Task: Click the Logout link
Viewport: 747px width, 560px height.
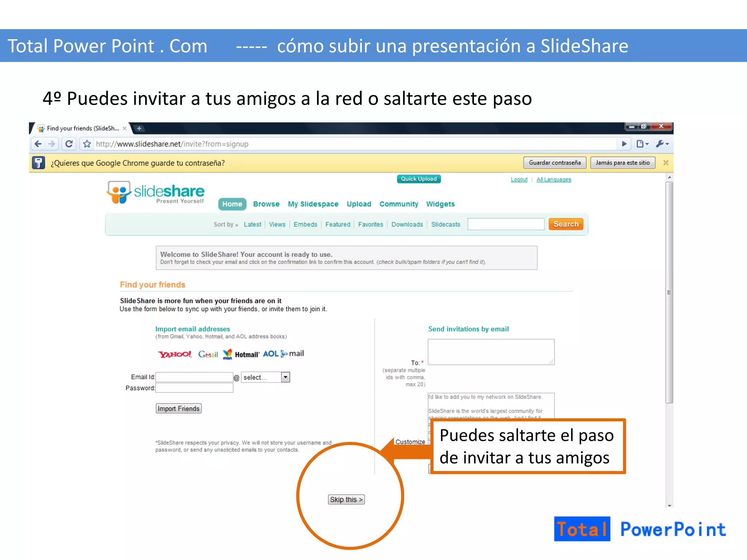Action: (x=519, y=179)
